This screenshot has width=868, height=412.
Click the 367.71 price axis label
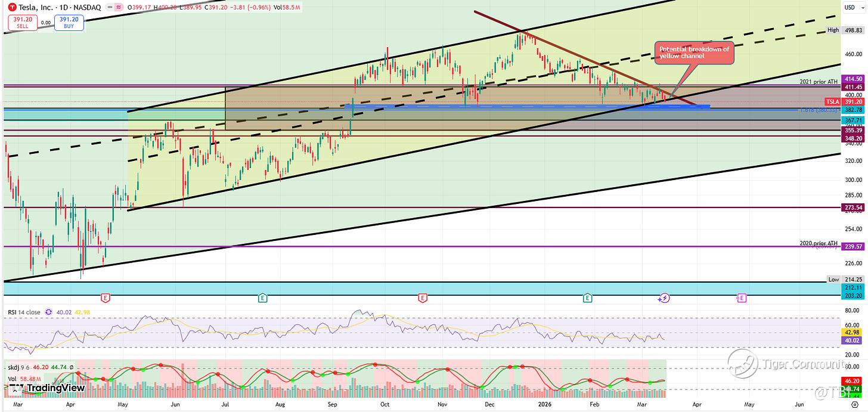(852, 120)
